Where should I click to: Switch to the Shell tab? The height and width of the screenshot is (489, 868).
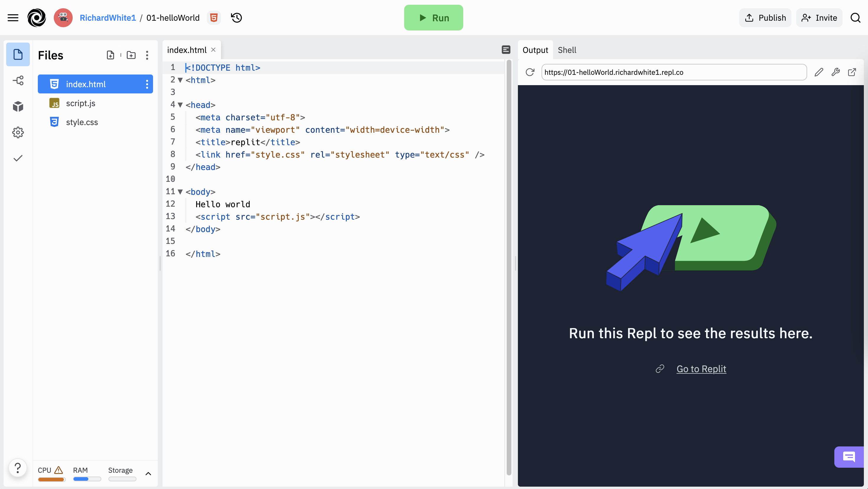tap(567, 50)
